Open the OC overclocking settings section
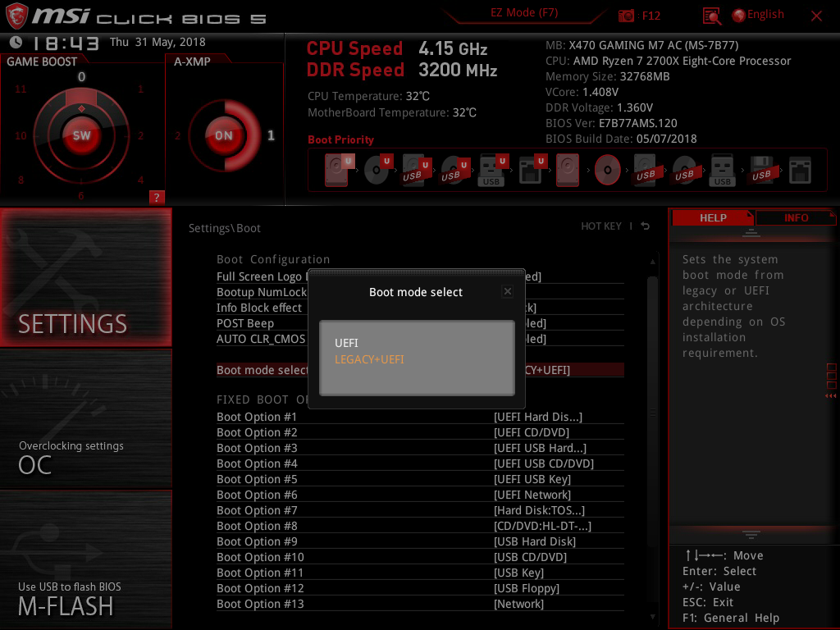 coord(85,419)
